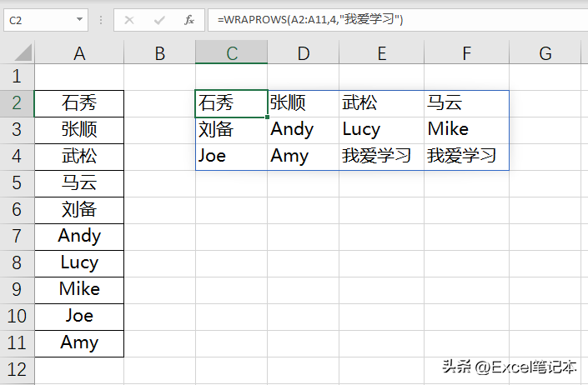Select column E header
The width and height of the screenshot is (588, 385).
point(382,52)
